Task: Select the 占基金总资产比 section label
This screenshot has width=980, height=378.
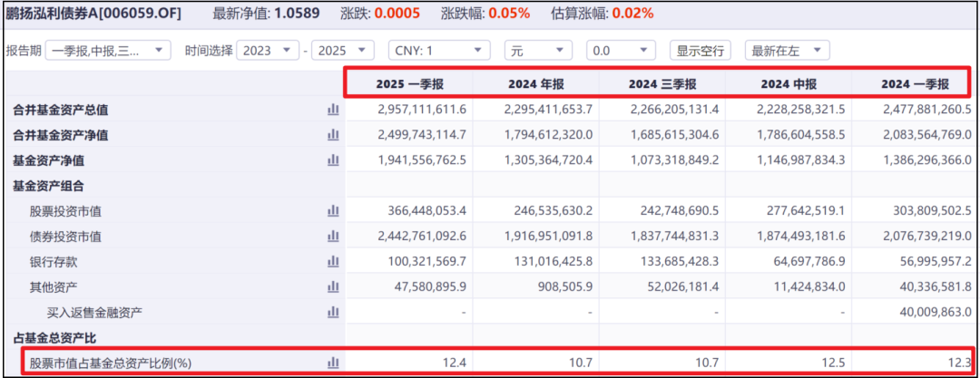Action: tap(54, 337)
